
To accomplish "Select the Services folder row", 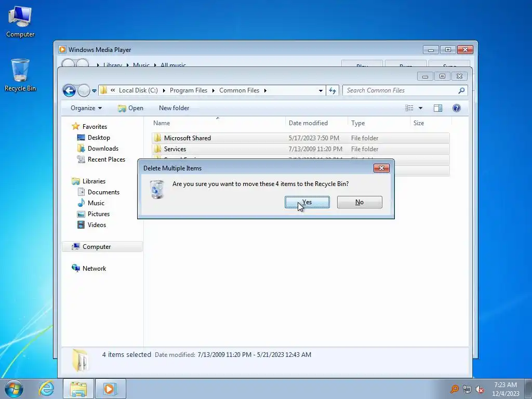I will point(301,149).
